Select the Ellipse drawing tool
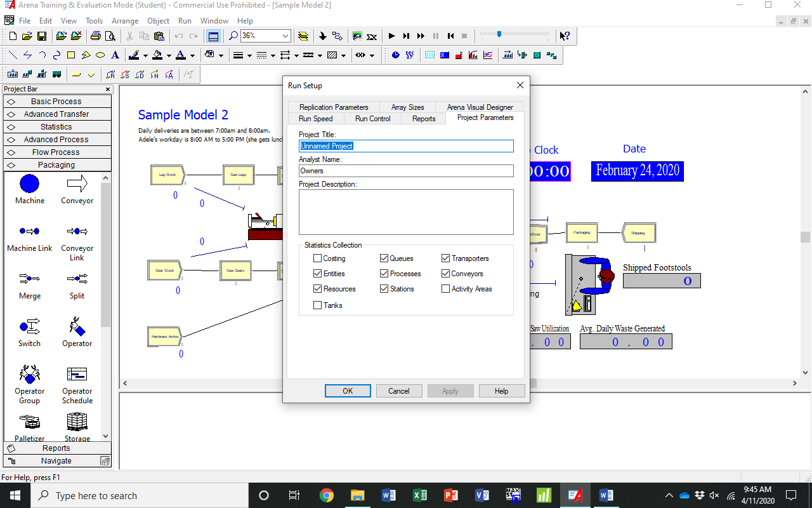Screen dimensions: 812x508 [100, 55]
